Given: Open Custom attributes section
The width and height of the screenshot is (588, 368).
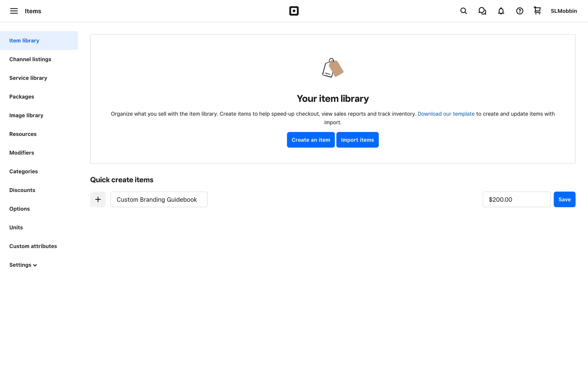Looking at the screenshot, I should [x=33, y=246].
